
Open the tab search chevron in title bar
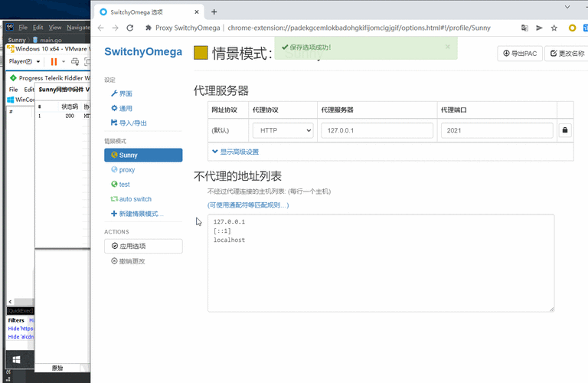click(x=567, y=7)
